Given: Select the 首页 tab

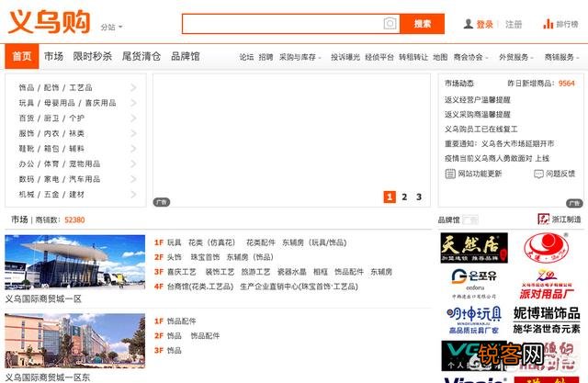Looking at the screenshot, I should click(22, 56).
